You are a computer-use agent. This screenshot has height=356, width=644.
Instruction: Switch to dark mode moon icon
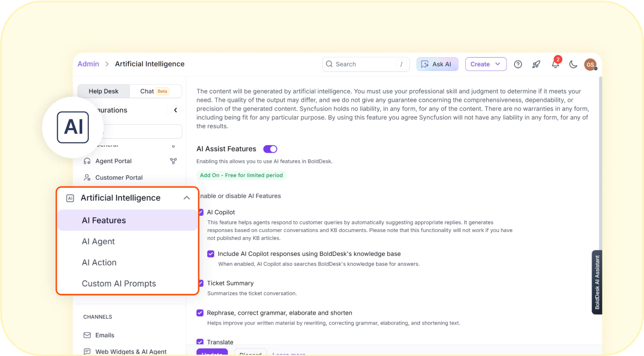[x=573, y=64]
